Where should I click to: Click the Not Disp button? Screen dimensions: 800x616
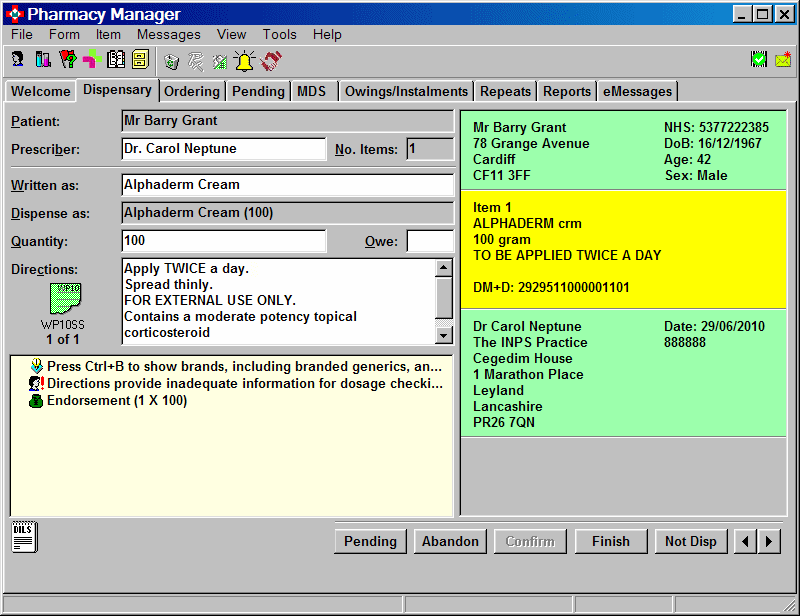(690, 541)
